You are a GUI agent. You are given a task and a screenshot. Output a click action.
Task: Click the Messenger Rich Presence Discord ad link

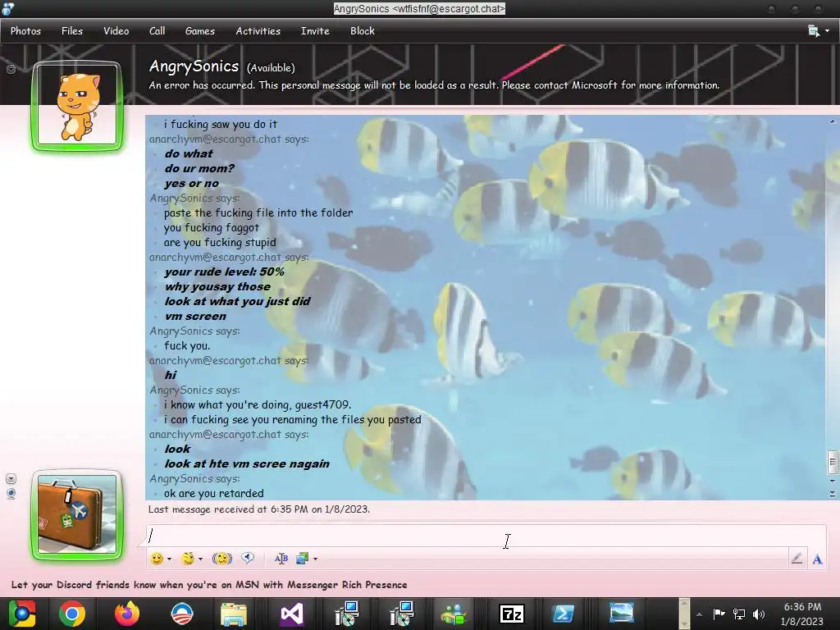click(209, 584)
